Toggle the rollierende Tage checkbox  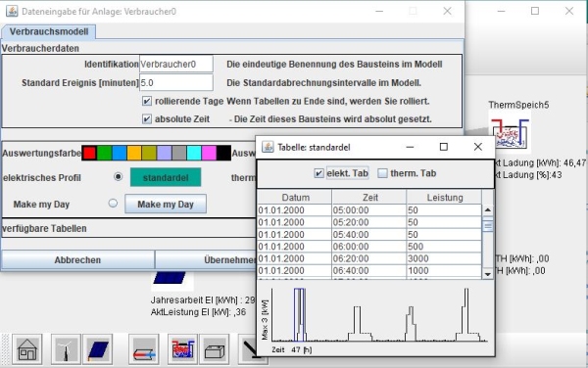coord(147,101)
